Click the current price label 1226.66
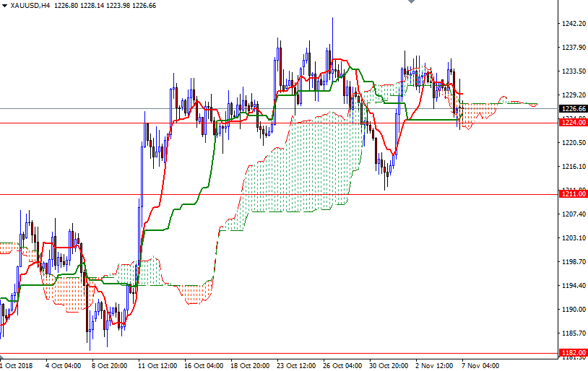 tap(574, 109)
